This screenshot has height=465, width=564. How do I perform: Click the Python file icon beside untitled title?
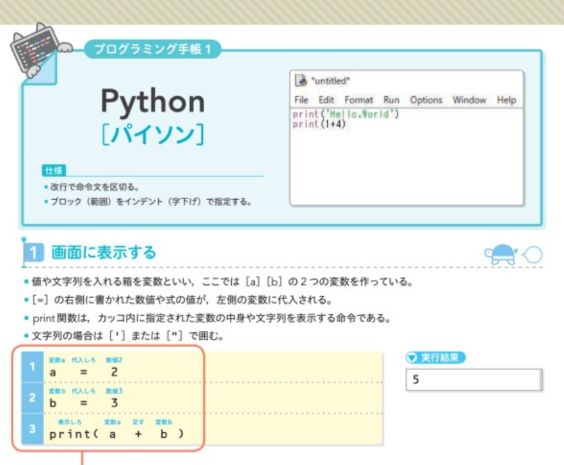[x=301, y=80]
